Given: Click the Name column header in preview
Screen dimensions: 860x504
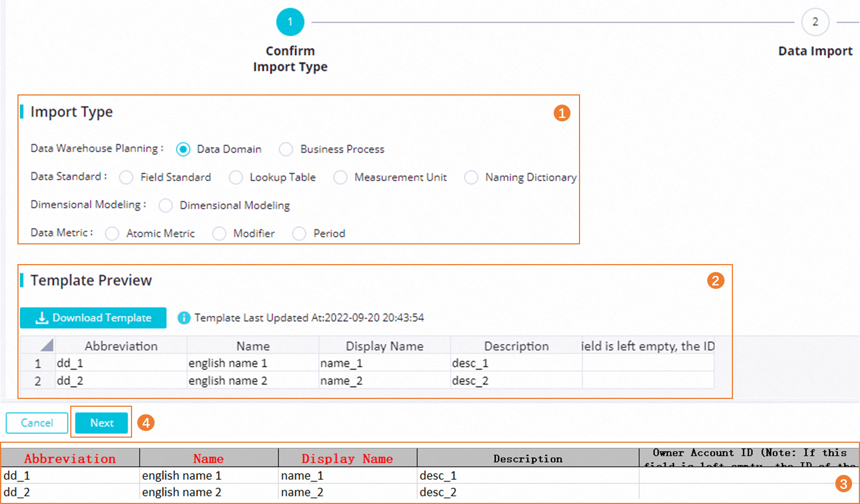Looking at the screenshot, I should [253, 346].
